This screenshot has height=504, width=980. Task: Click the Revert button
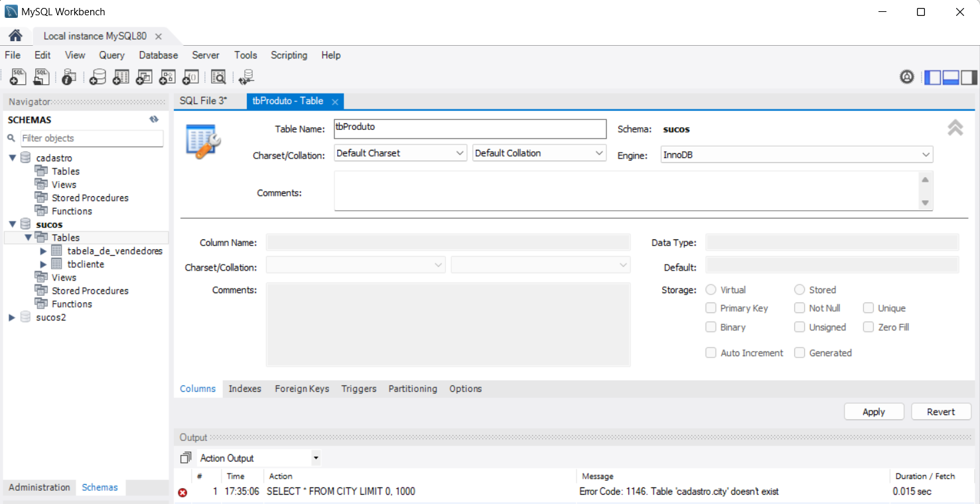(x=941, y=412)
